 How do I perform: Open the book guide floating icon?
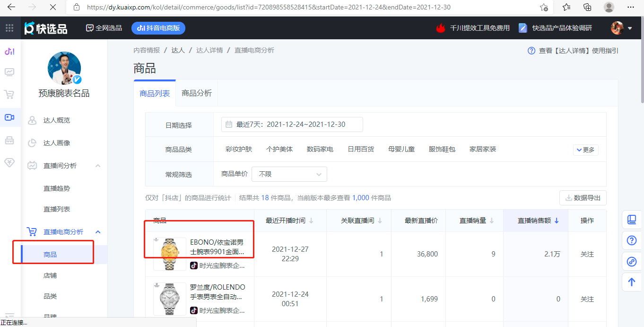click(x=632, y=220)
